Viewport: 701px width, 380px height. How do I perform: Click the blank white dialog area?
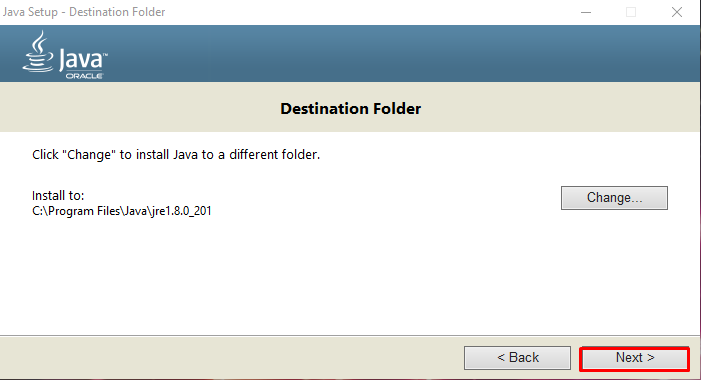pos(349,277)
